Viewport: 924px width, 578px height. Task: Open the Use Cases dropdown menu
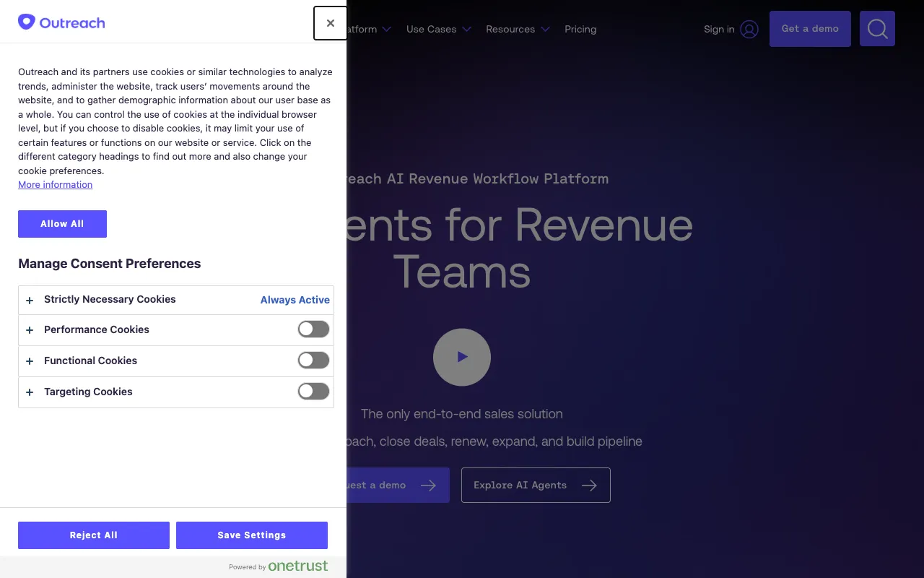point(438,30)
